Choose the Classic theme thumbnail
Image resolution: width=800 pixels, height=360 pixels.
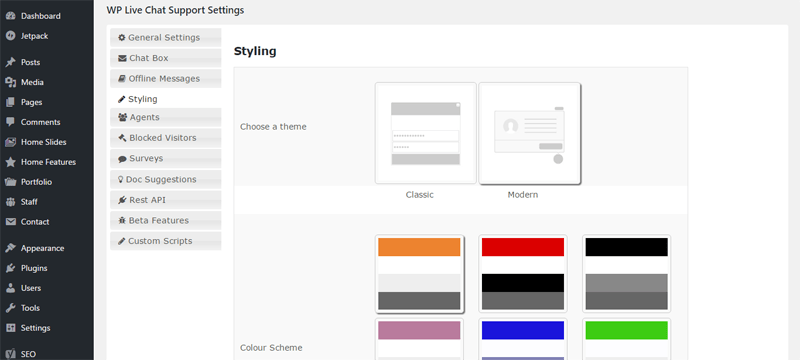[426, 133]
